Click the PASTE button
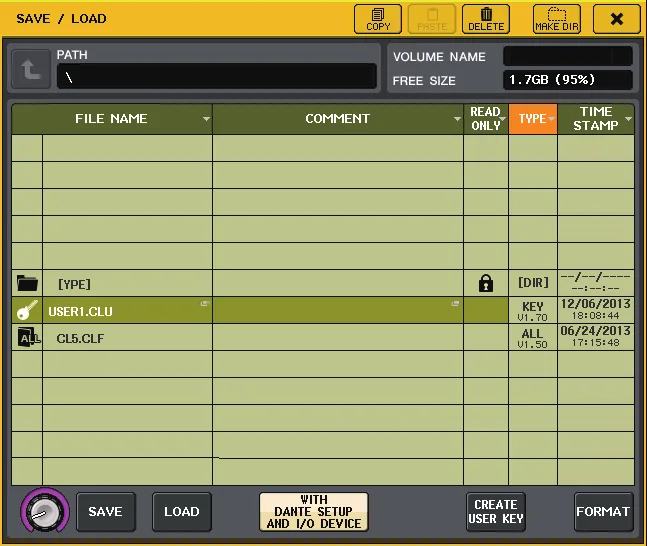 click(x=432, y=19)
